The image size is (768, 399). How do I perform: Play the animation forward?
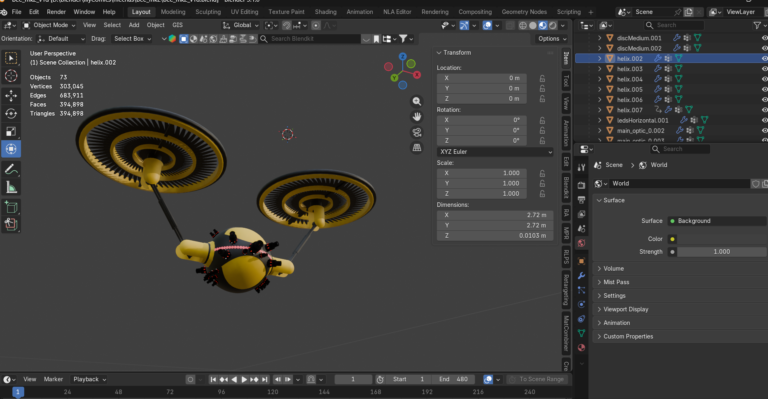coord(244,379)
